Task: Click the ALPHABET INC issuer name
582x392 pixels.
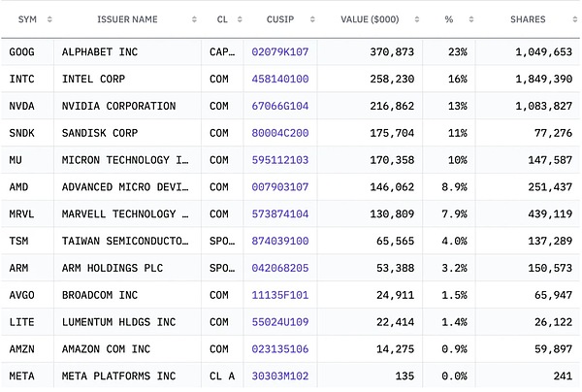Action: (x=100, y=52)
